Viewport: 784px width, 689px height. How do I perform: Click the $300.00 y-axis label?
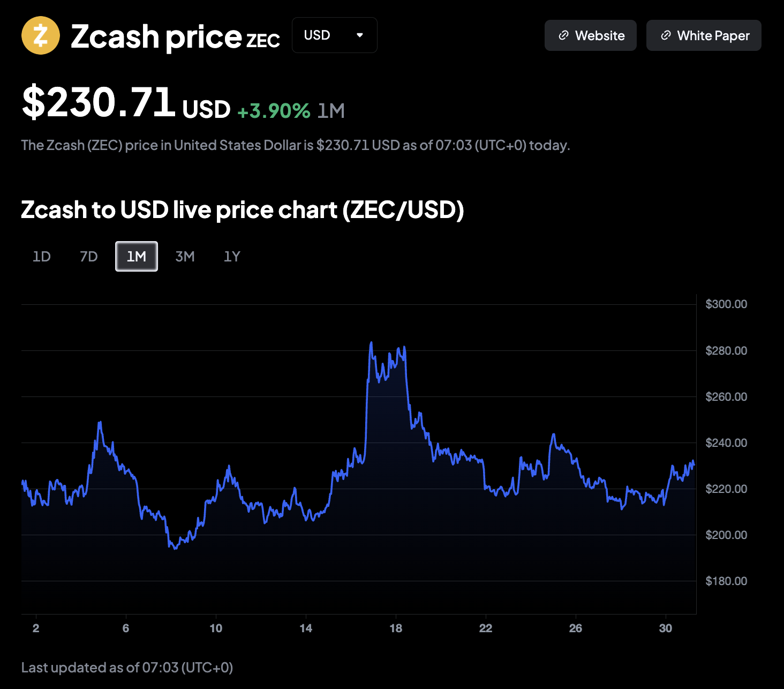(726, 304)
